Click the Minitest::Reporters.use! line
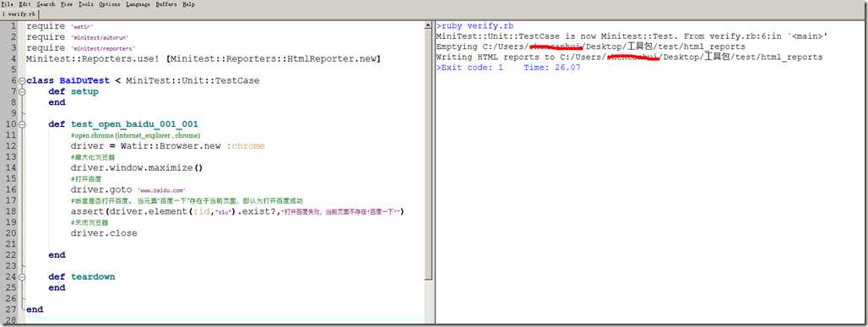 [203, 59]
